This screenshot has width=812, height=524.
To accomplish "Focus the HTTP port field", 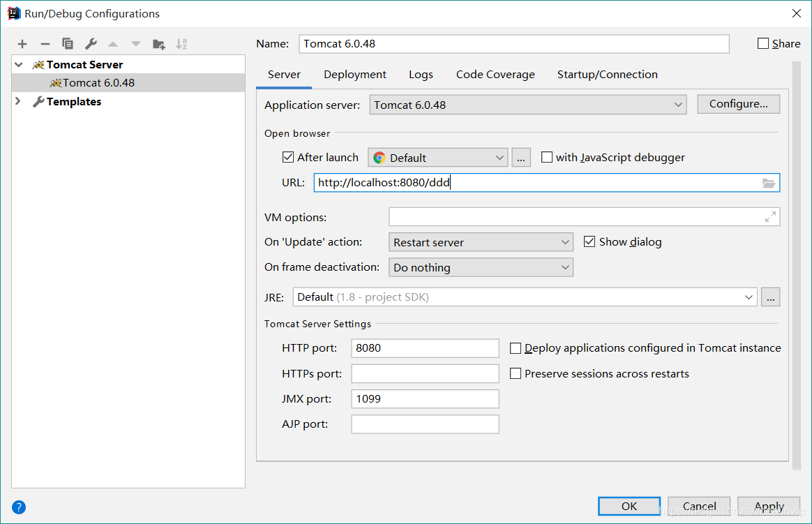I will coord(425,348).
